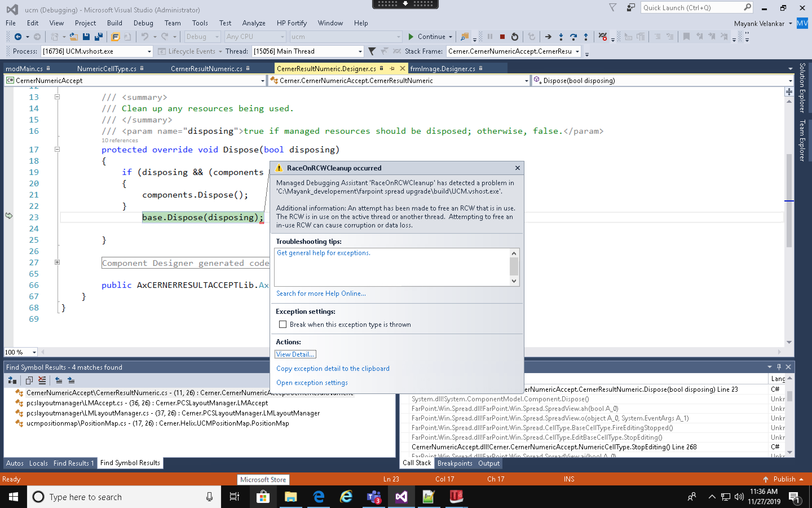Switch to the Output tab
The image size is (812, 508).
[x=489, y=463]
